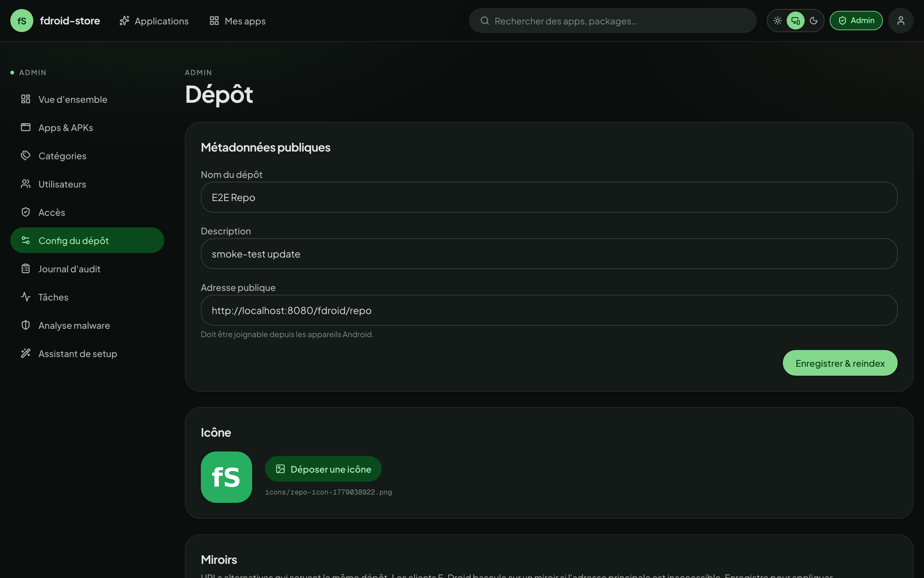Edit the Nom du dépôt field
This screenshot has height=578, width=924.
pyautogui.click(x=549, y=197)
